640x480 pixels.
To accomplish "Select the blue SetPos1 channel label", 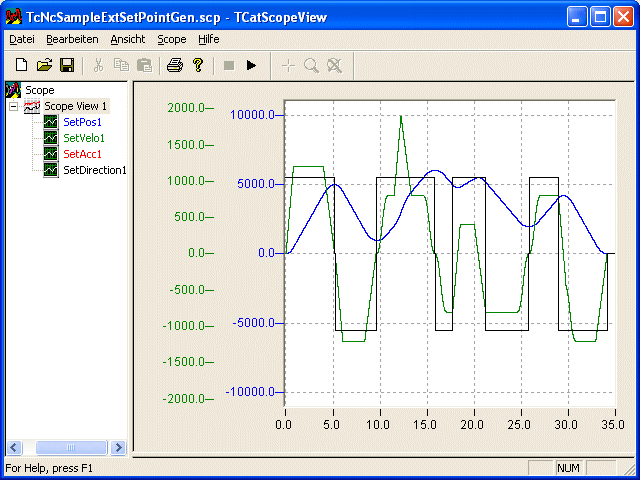I will [x=82, y=122].
